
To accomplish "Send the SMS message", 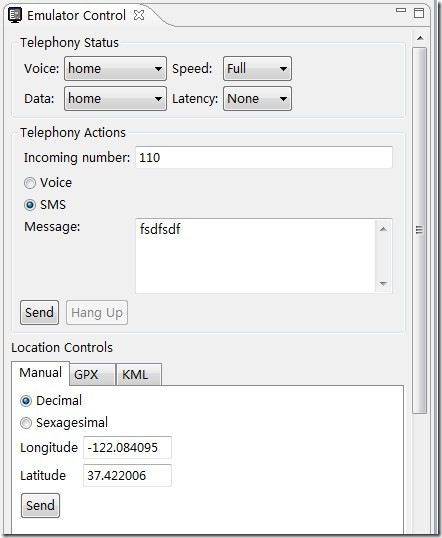I will [x=39, y=313].
